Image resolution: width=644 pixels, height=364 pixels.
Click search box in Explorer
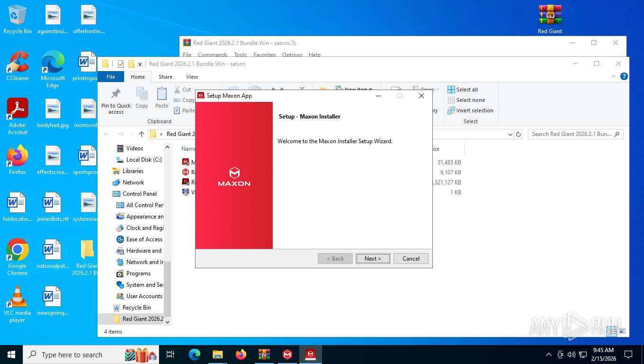[576, 134]
